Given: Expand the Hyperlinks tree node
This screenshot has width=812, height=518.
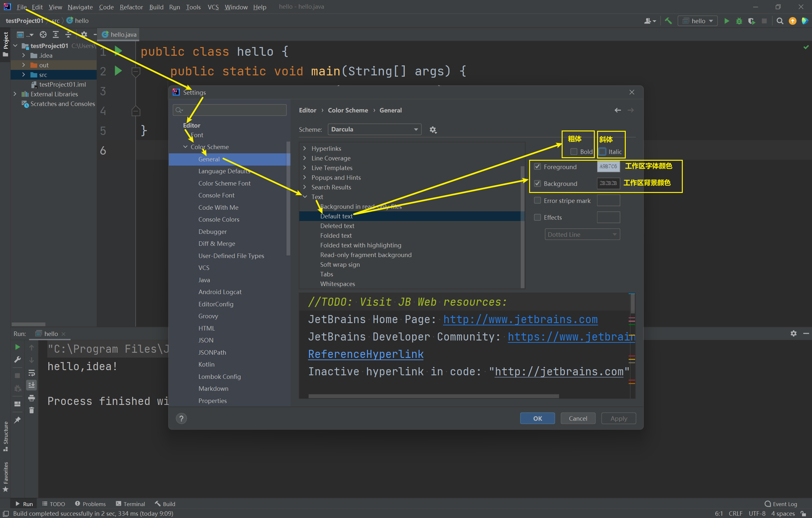Looking at the screenshot, I should (x=305, y=149).
